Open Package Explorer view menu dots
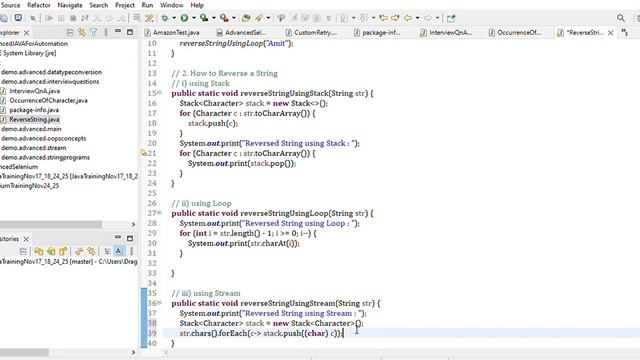The height and width of the screenshot is (360, 640). (106, 32)
